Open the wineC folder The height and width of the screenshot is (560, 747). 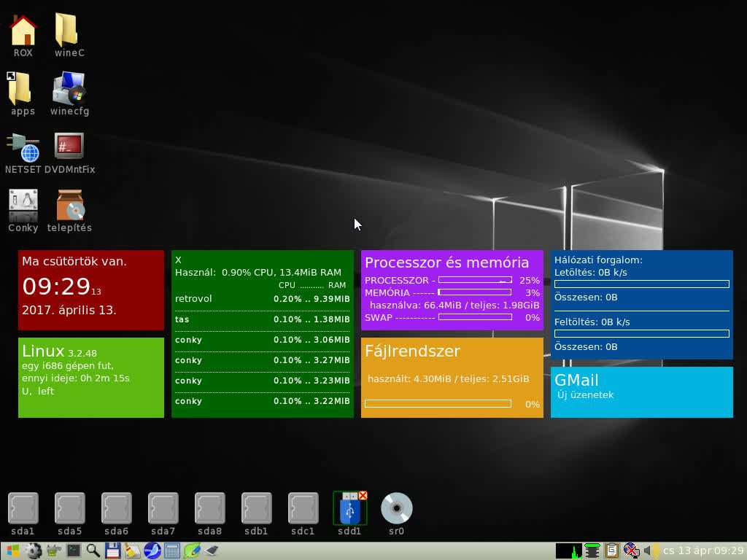[69, 31]
